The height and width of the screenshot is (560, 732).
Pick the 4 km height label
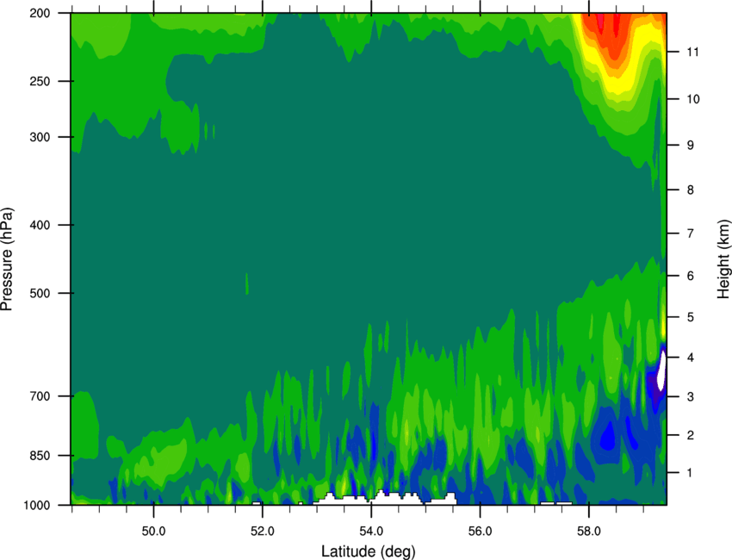click(691, 358)
